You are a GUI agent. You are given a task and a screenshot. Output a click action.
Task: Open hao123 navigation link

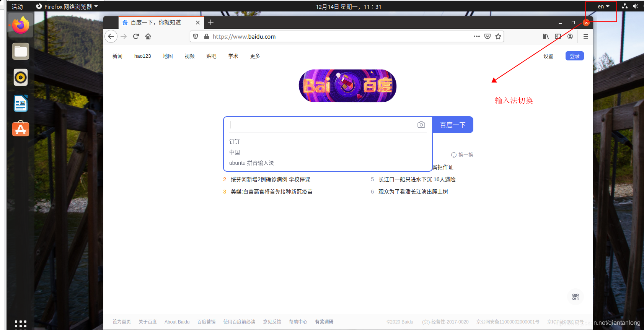click(143, 56)
